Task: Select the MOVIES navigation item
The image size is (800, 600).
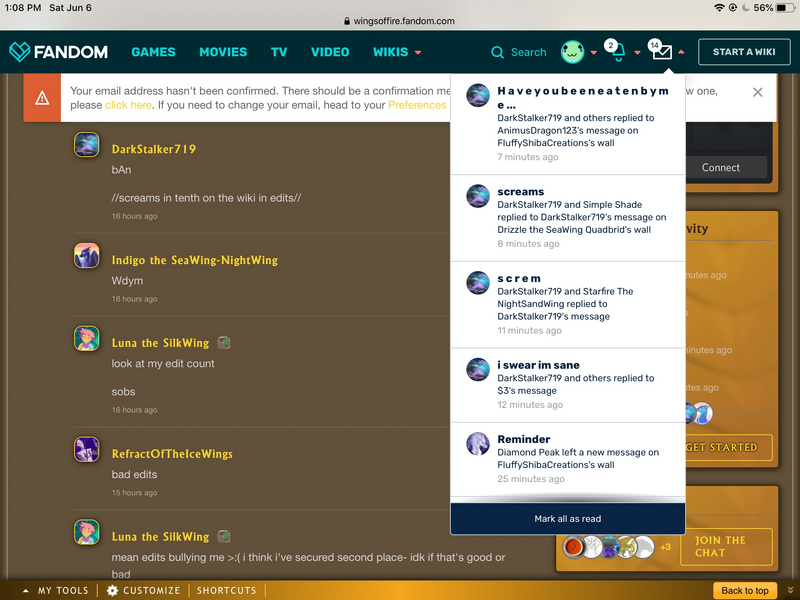Action: pos(223,52)
